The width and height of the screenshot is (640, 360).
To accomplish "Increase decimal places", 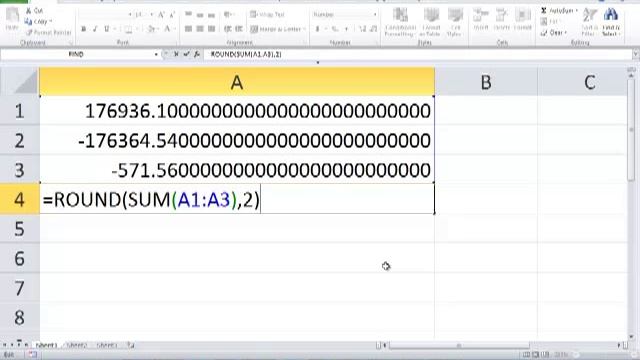I will [362, 29].
